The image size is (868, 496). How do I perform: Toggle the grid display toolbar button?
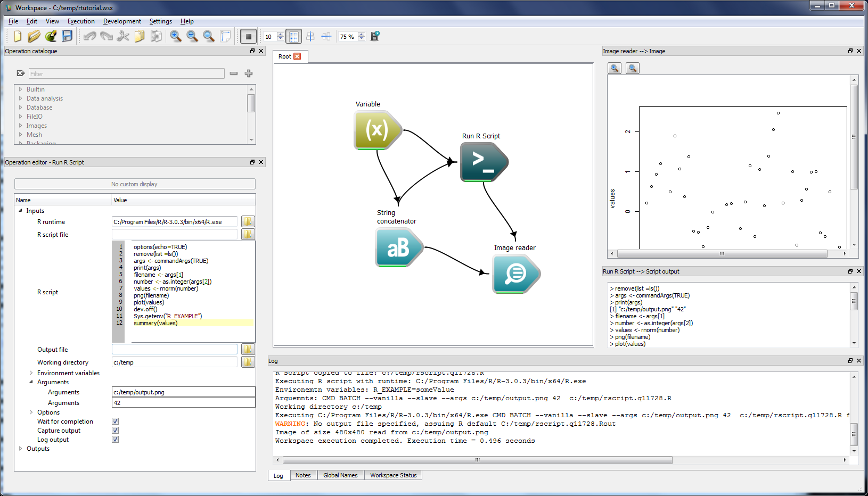click(293, 36)
